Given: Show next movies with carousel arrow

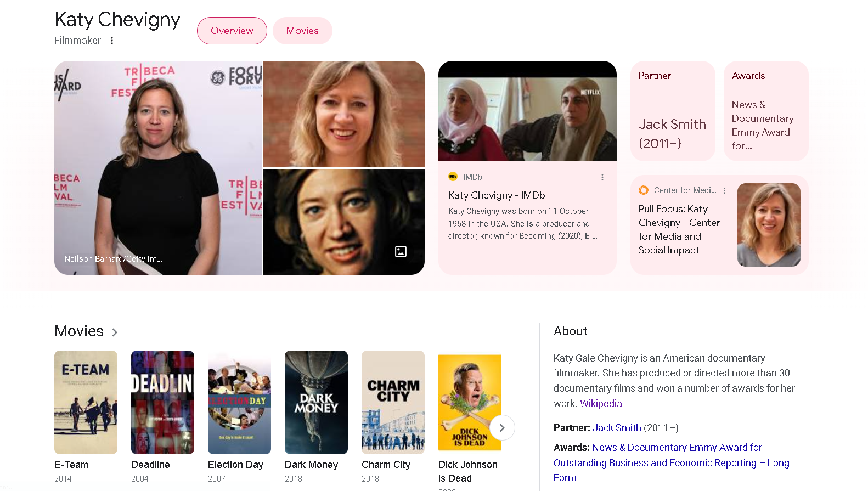Looking at the screenshot, I should pyautogui.click(x=501, y=428).
